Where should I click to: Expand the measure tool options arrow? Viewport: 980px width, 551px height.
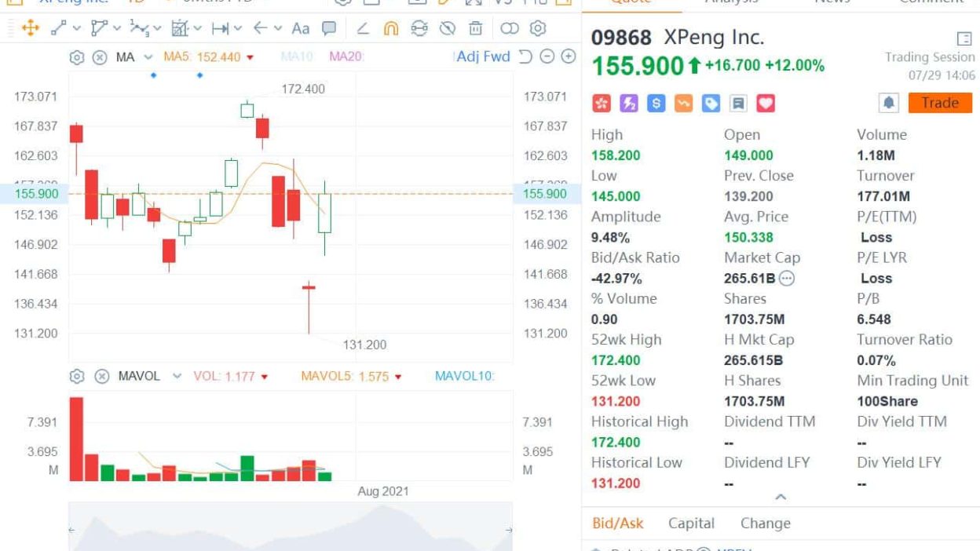tap(198, 29)
